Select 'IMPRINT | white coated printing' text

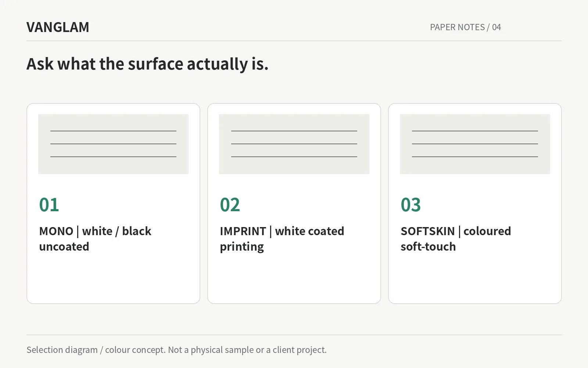pos(282,239)
